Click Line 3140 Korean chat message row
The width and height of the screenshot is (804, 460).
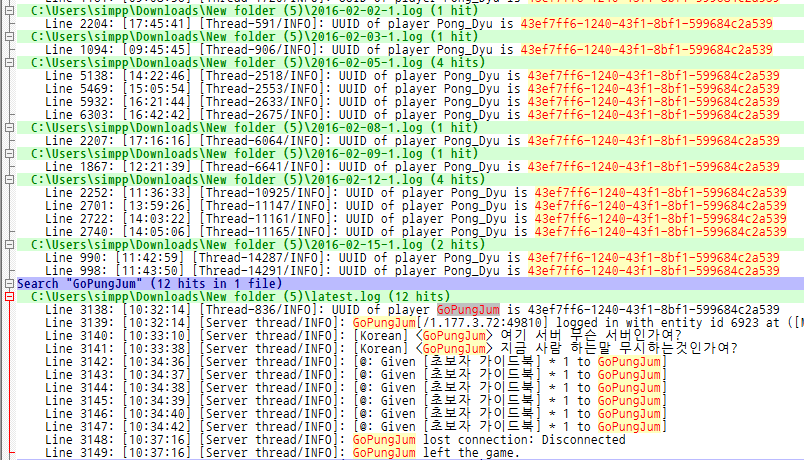coord(364,336)
